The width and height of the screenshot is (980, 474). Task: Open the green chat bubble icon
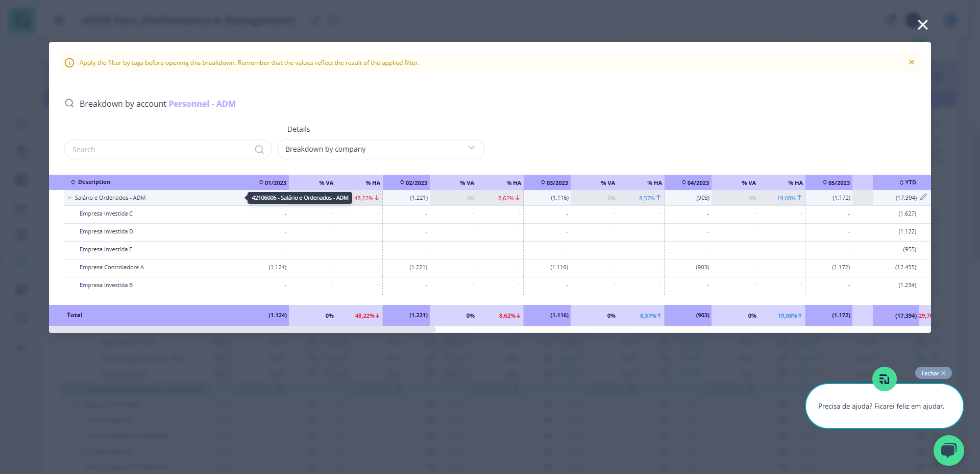point(948,450)
